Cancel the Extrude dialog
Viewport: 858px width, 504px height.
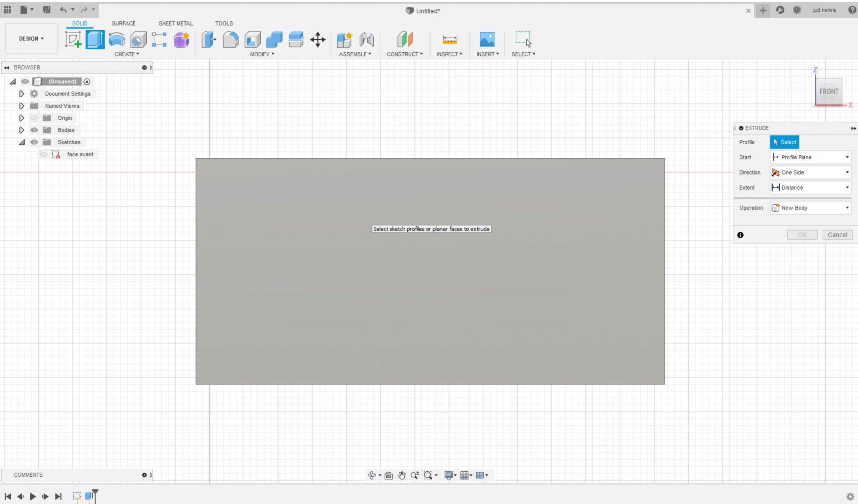point(837,235)
